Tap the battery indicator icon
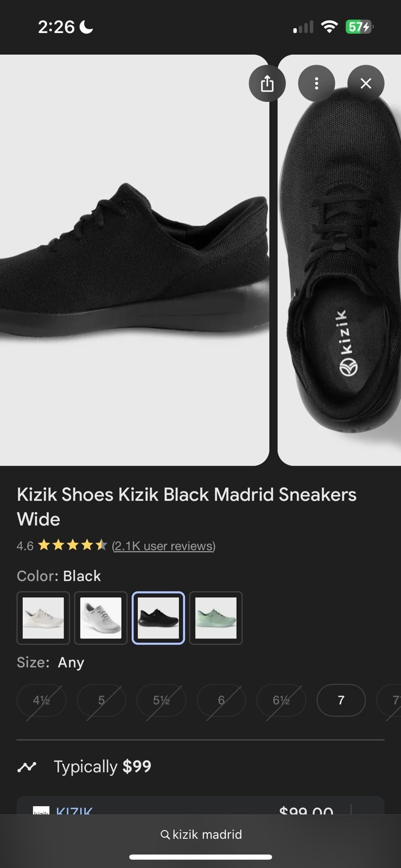Image resolution: width=401 pixels, height=868 pixels. click(x=359, y=27)
